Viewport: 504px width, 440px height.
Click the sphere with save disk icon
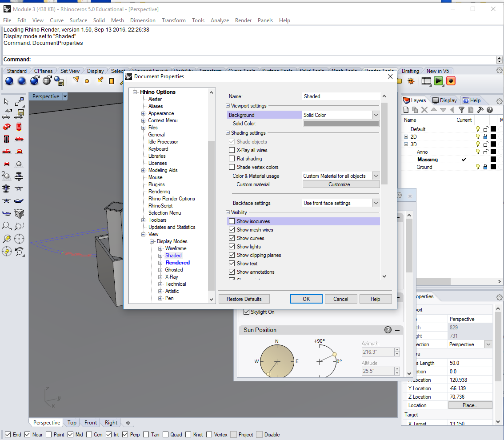pos(59,81)
